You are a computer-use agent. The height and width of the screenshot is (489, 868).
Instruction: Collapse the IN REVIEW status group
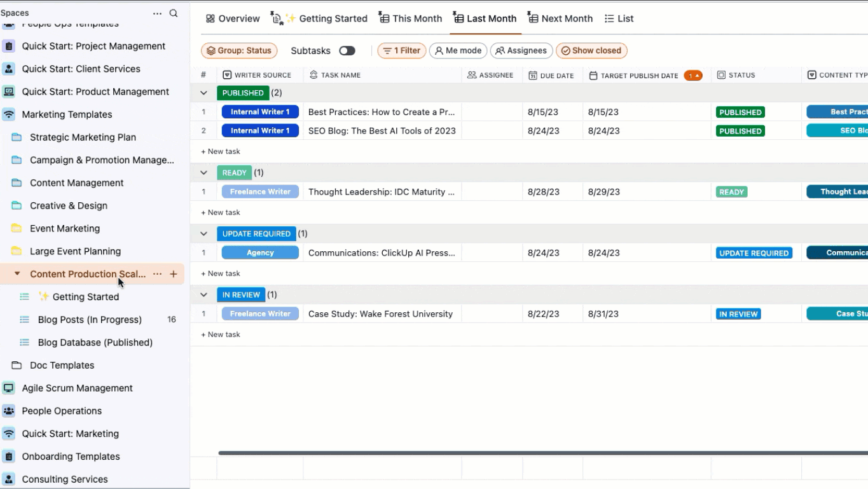(x=203, y=295)
